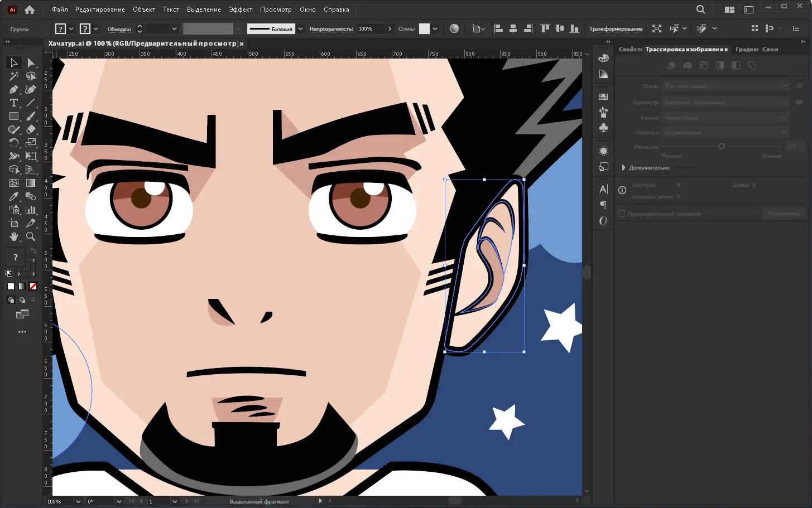The width and height of the screenshot is (812, 508).
Task: Click the Изогелия threshold slider handle
Action: coord(721,146)
